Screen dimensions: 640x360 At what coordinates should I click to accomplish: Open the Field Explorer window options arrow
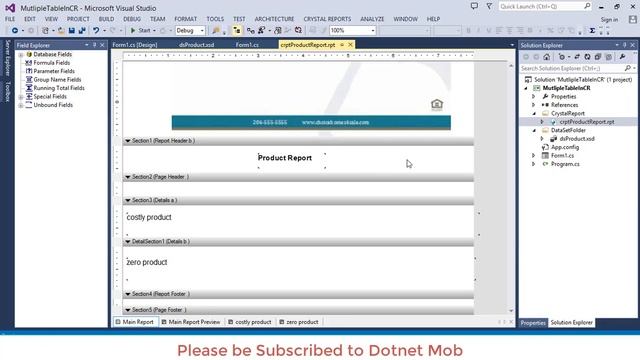click(x=87, y=45)
